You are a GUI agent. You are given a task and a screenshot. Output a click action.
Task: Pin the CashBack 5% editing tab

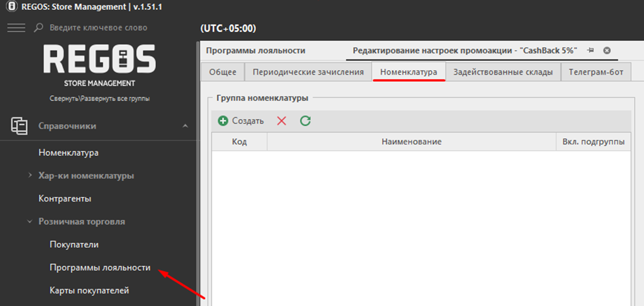[x=590, y=51]
